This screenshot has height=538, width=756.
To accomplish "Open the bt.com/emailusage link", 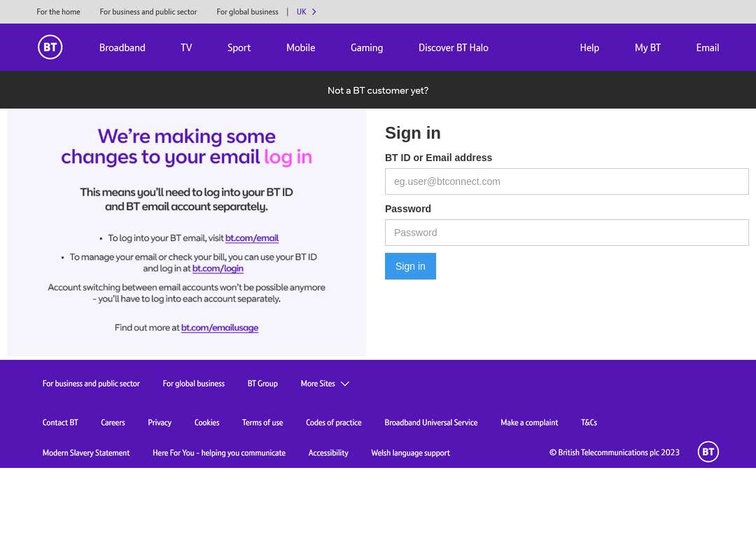I will [x=220, y=328].
